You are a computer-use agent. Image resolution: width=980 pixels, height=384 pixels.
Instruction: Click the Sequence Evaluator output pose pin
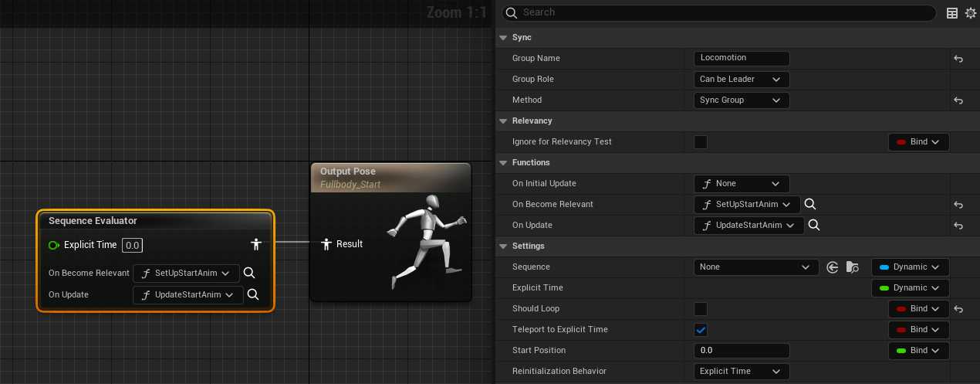[x=256, y=244]
